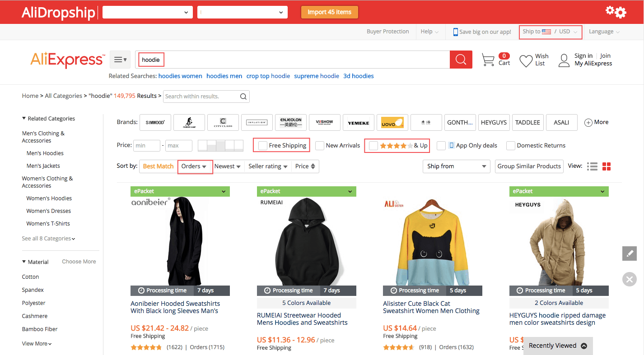Switch to grid view of results
Screen dimensions: 644x355
pos(607,166)
